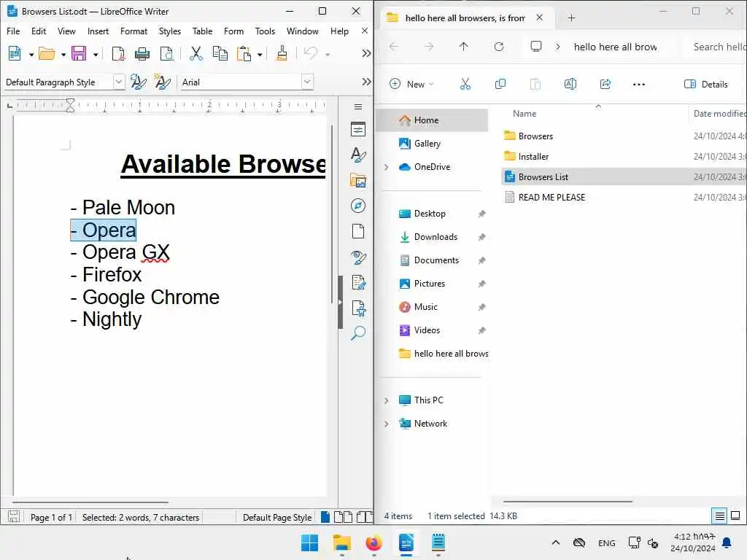Open the READ ME PLEASE file
Image resolution: width=747 pixels, height=560 pixels.
(x=551, y=197)
